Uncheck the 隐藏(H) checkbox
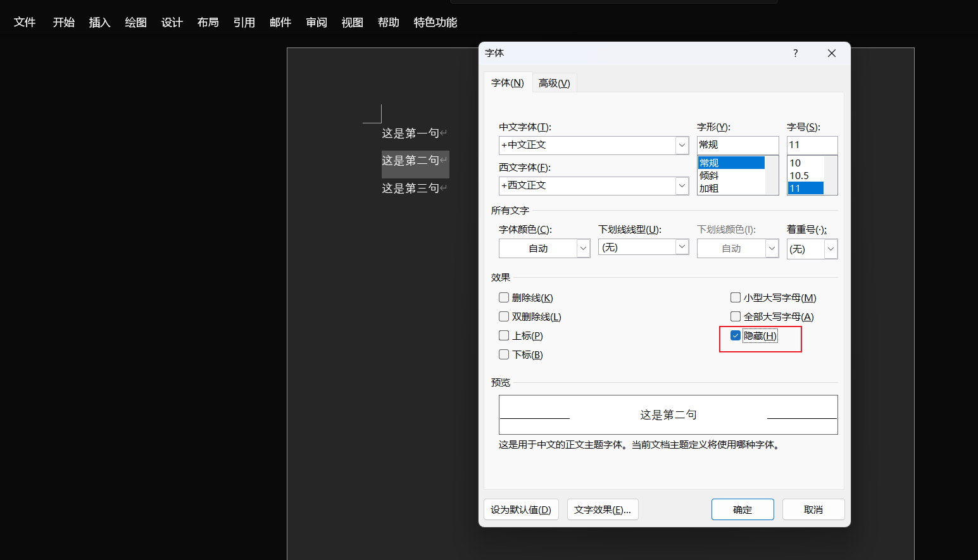This screenshot has width=978, height=560. tap(736, 335)
